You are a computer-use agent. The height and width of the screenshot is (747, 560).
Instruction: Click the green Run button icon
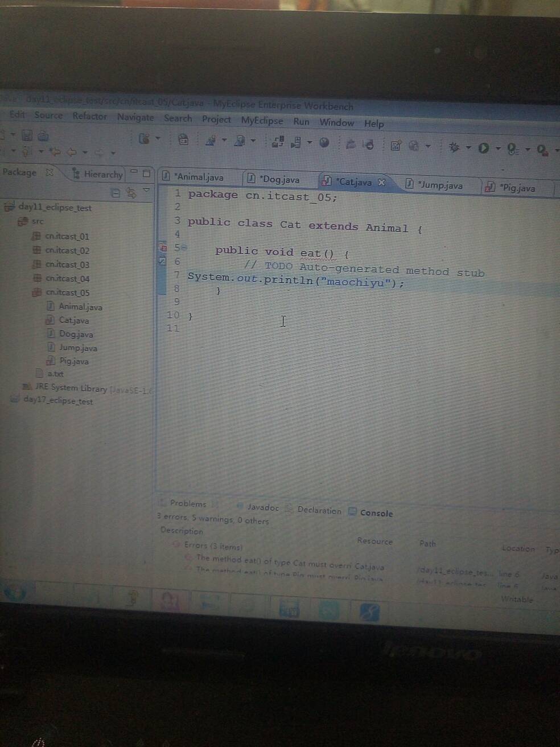(x=484, y=148)
